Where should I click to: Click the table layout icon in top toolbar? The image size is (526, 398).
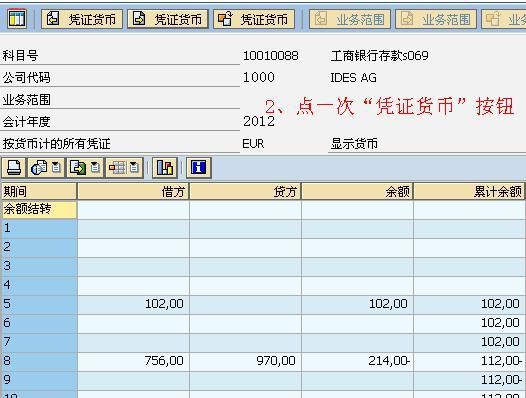[x=16, y=19]
